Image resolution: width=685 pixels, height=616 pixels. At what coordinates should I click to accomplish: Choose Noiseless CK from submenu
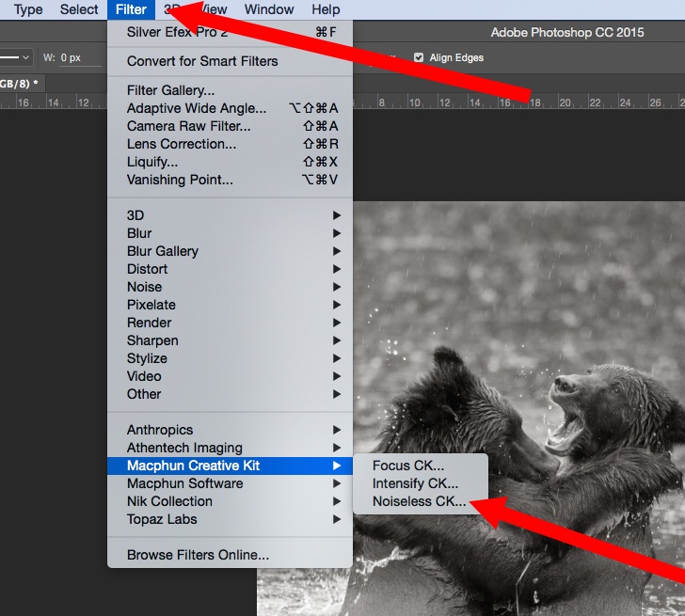pyautogui.click(x=419, y=501)
